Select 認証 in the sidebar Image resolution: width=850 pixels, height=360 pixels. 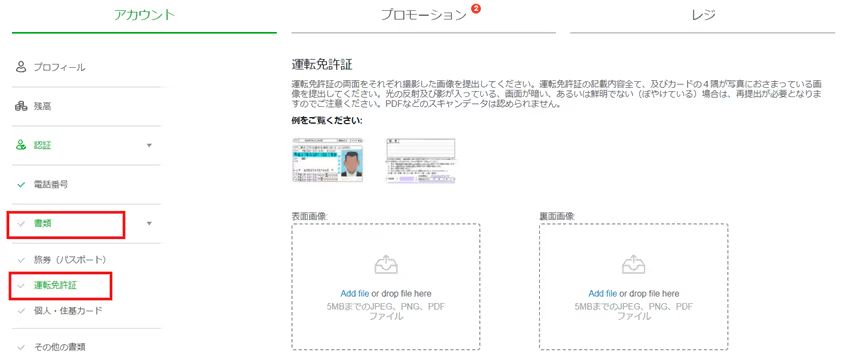(42, 145)
